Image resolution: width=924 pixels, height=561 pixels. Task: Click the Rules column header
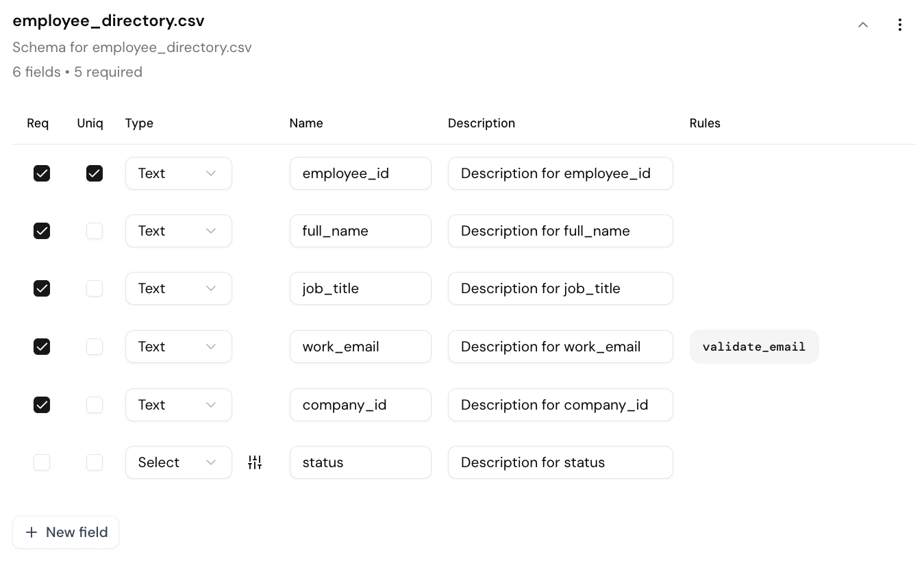pos(705,123)
